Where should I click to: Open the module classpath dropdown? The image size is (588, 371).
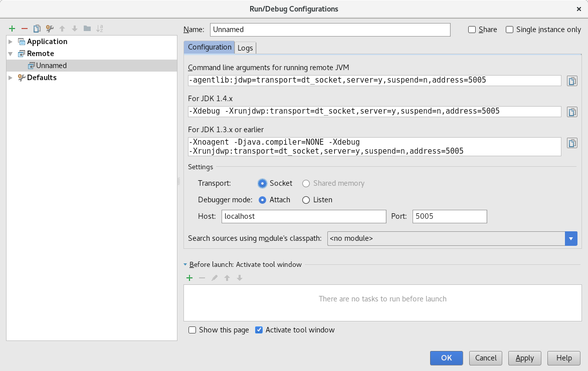(571, 238)
